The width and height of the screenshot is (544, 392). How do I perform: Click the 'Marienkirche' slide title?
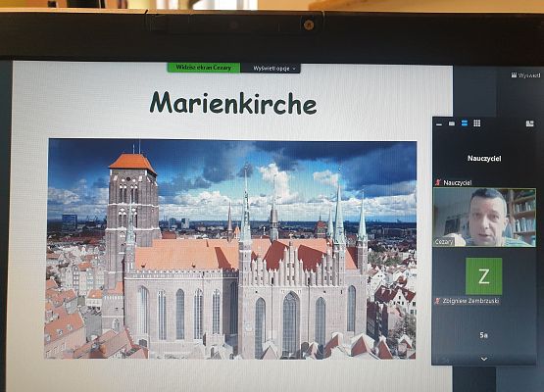(233, 103)
